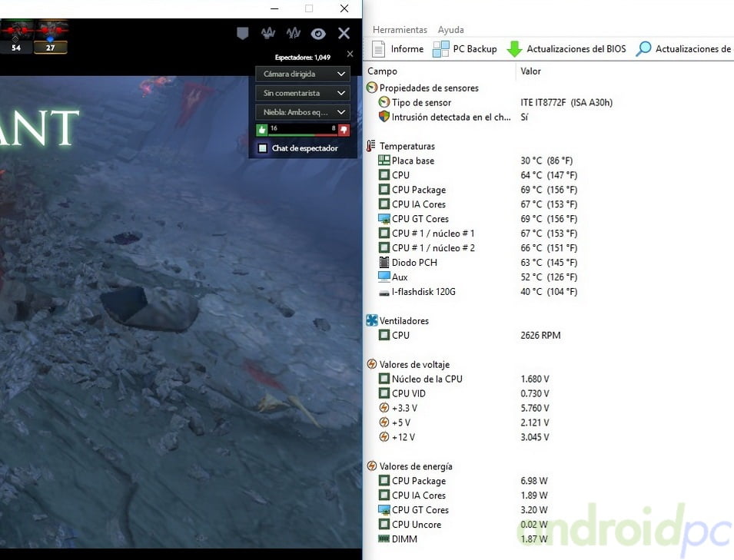Image resolution: width=734 pixels, height=560 pixels.
Task: Select Propiedades de sensores gauge icon
Action: (x=372, y=88)
